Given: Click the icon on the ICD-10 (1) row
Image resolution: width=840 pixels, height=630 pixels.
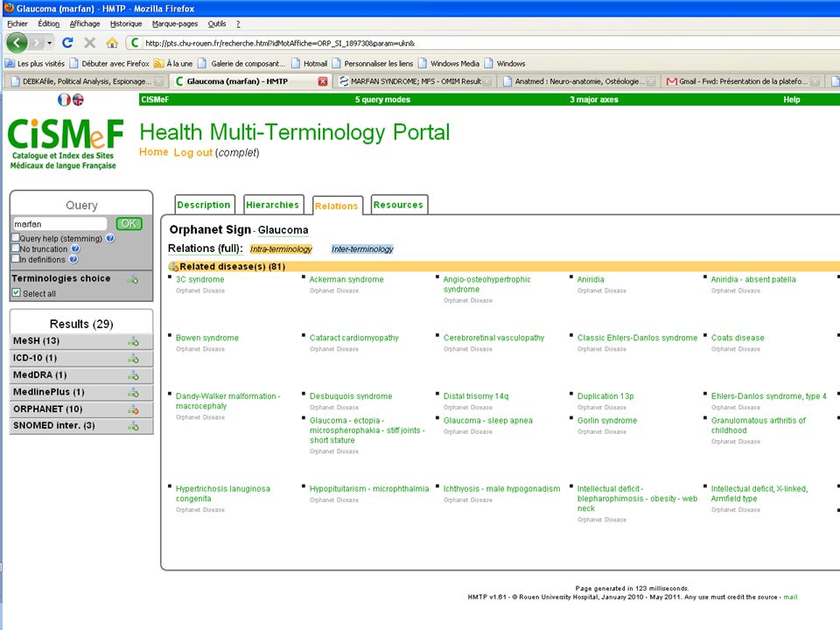Looking at the screenshot, I should (x=133, y=359).
